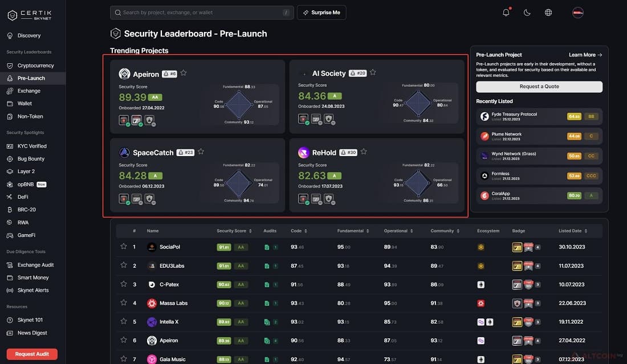The image size is (627, 364).
Task: Sort table by Listed Date column
Action: coord(573,231)
